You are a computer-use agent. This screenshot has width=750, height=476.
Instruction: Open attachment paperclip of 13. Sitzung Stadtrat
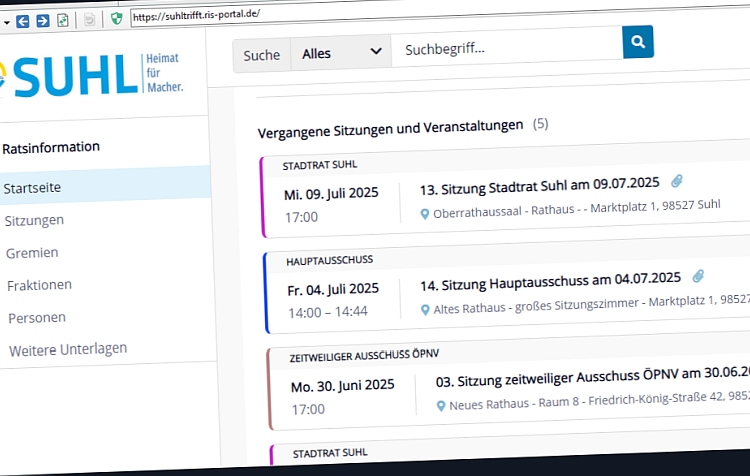676,181
